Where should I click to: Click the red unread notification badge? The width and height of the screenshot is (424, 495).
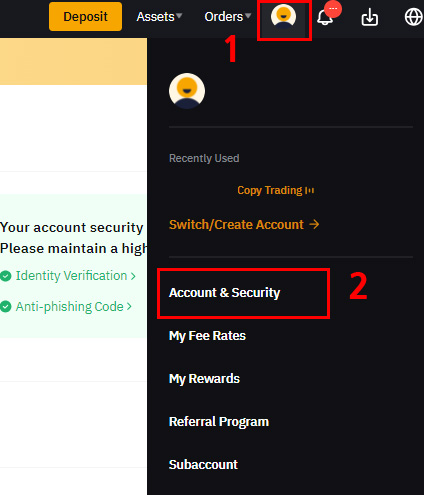pyautogui.click(x=333, y=9)
